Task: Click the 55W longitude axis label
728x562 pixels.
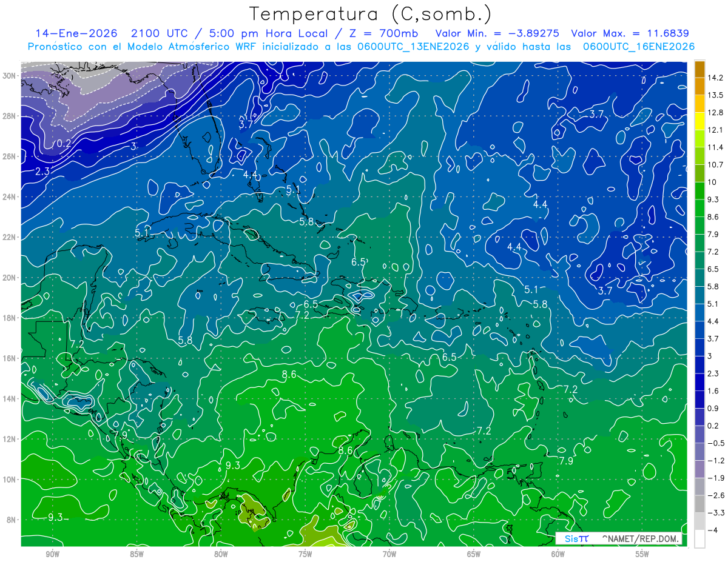Action: [x=642, y=554]
